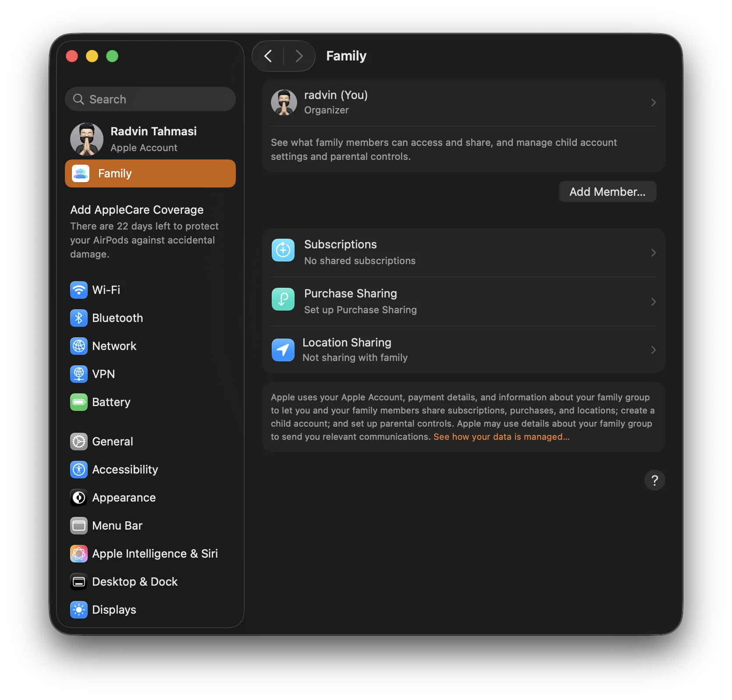Open See how your data is managed link
732x700 pixels.
(501, 437)
